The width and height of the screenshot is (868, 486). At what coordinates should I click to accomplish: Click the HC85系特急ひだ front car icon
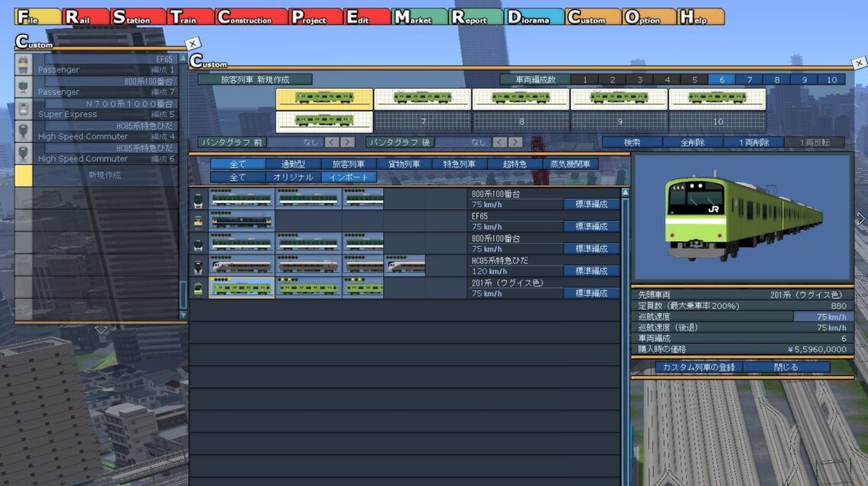click(197, 266)
